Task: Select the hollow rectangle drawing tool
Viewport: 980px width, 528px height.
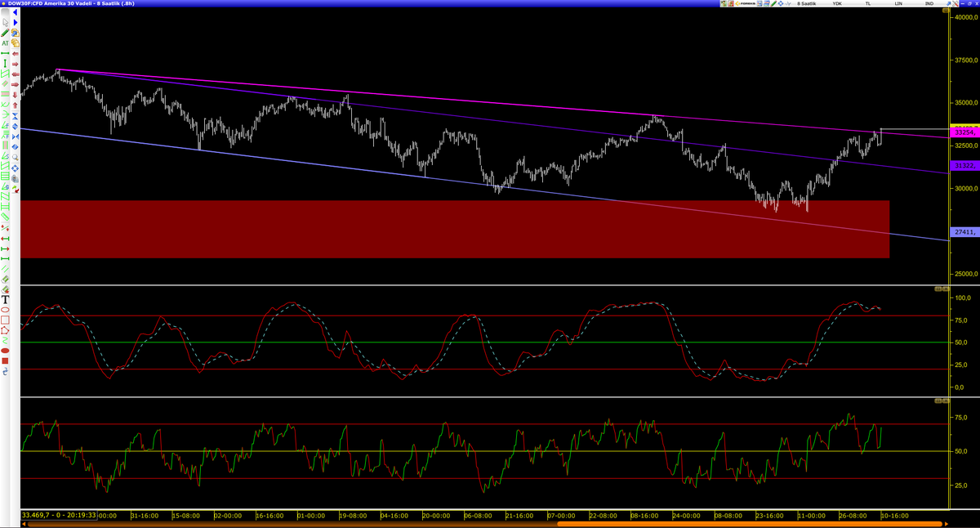Action: point(5,320)
